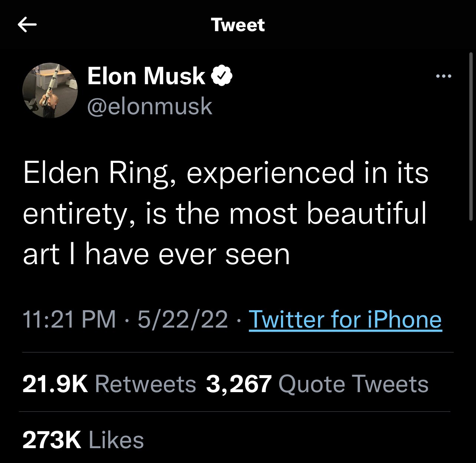View the Retweets list
The height and width of the screenshot is (463, 476).
(x=145, y=384)
